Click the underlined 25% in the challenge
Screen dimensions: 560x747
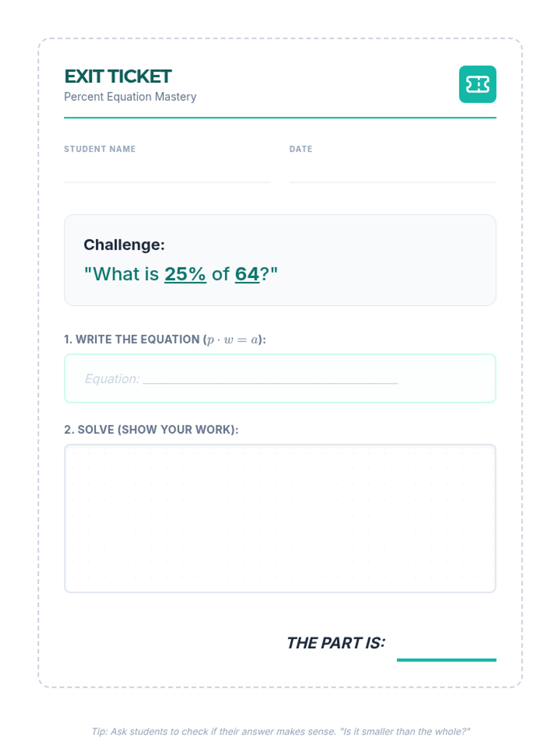click(x=185, y=274)
